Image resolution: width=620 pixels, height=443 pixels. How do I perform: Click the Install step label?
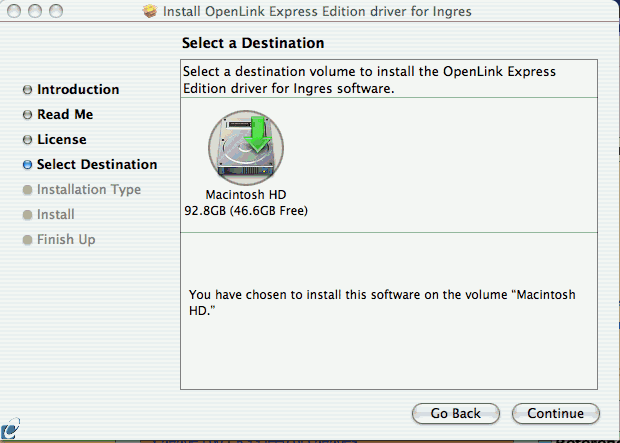[x=55, y=214]
